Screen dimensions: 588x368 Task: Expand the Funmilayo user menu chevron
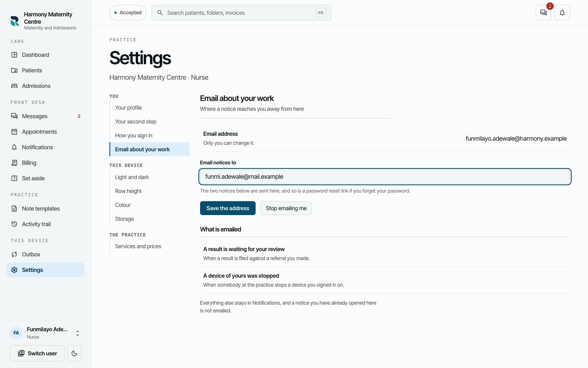point(78,333)
